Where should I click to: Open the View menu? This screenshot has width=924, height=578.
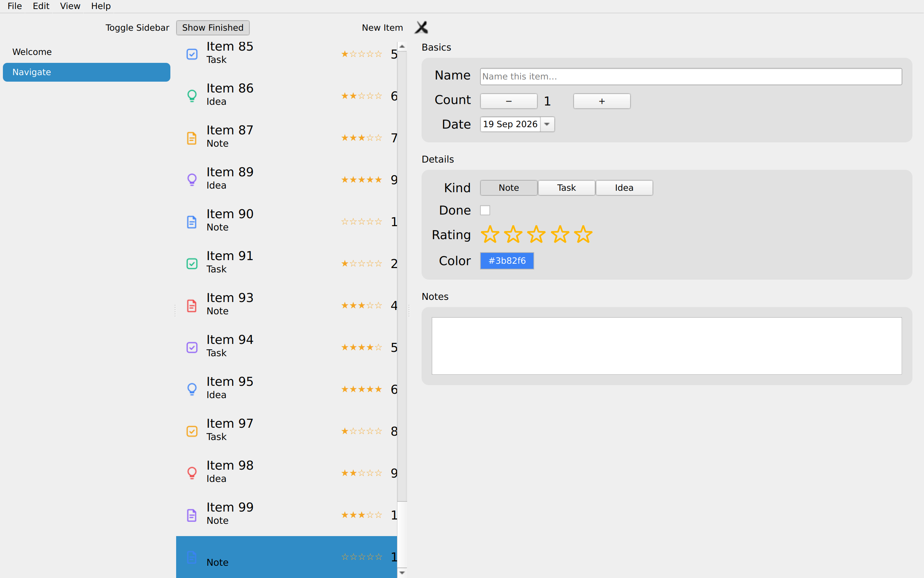click(70, 6)
